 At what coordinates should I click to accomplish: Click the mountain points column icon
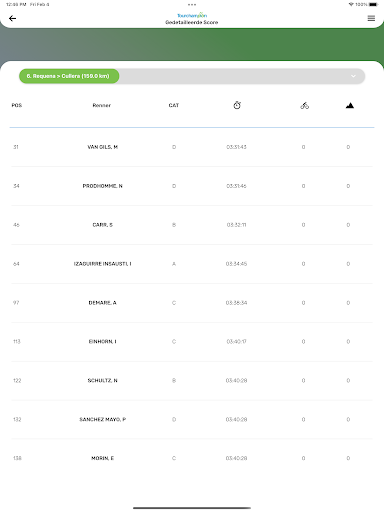350,106
